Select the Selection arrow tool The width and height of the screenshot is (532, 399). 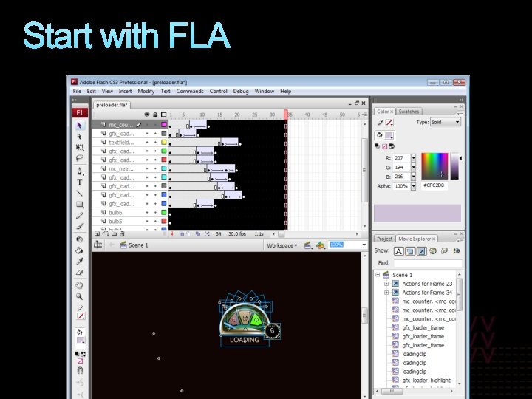point(79,125)
